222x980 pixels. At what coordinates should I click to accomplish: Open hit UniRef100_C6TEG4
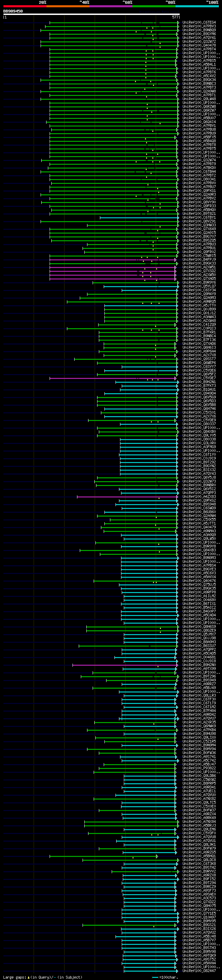click(199, 23)
